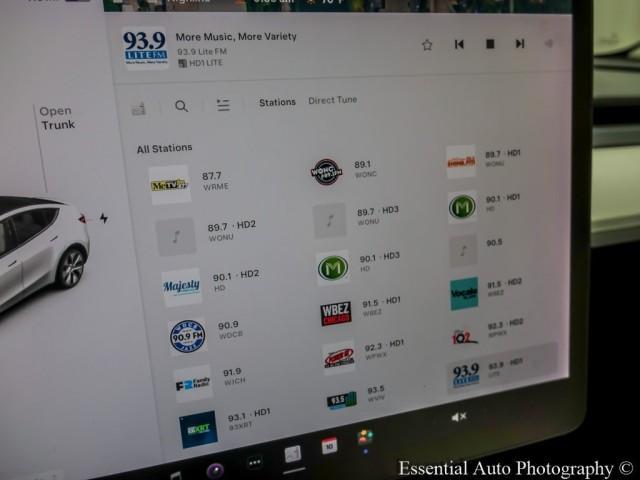Add current station to favorites with star
Viewport: 640px width, 480px height.
coord(427,44)
